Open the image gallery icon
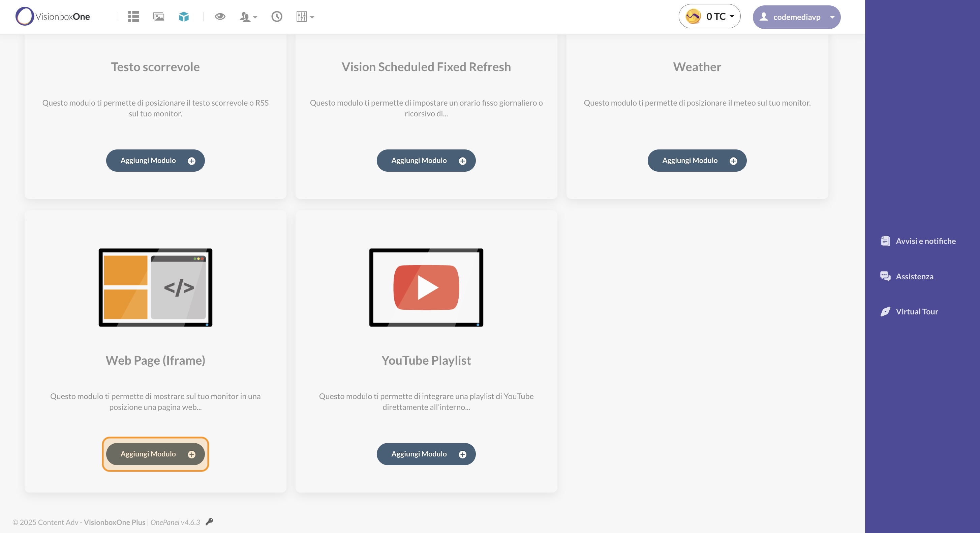980x533 pixels. pyautogui.click(x=159, y=17)
